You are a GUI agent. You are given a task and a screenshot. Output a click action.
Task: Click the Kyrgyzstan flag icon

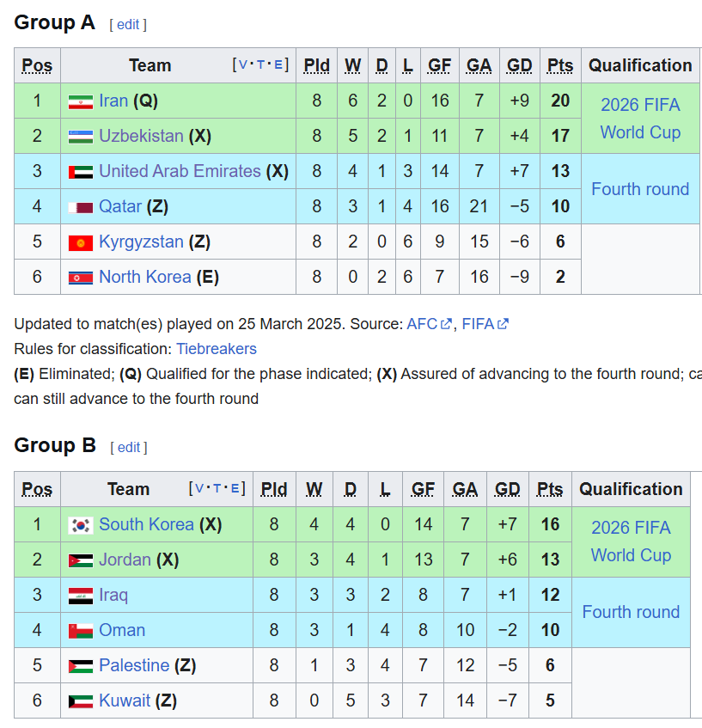pyautogui.click(x=80, y=242)
